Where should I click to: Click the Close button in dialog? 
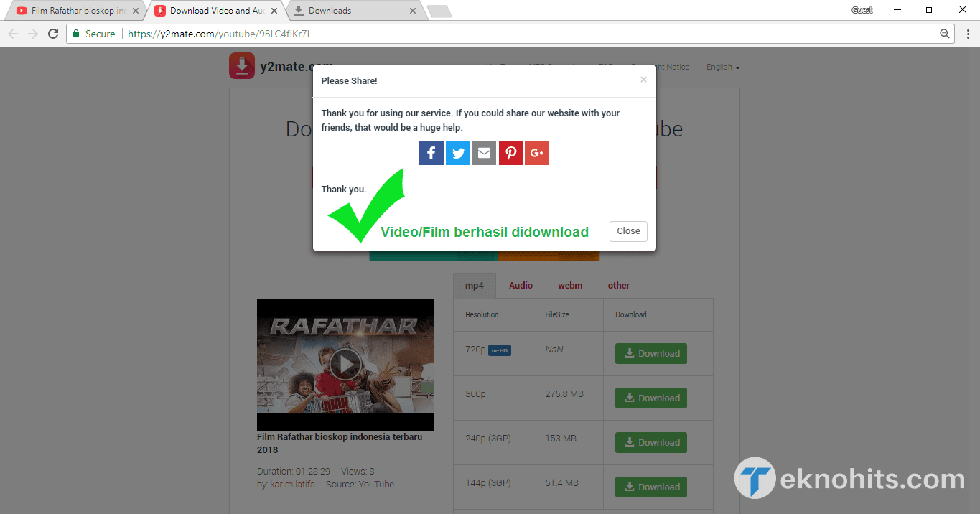pyautogui.click(x=628, y=231)
